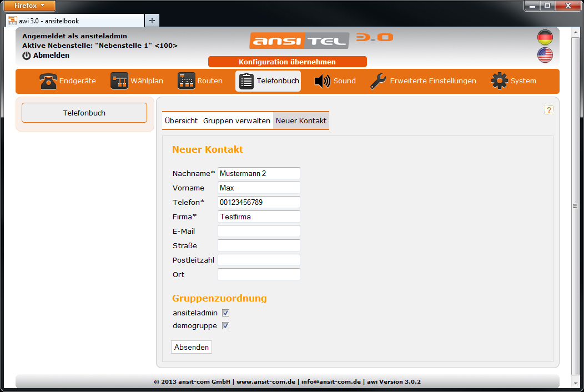Open the Firefox menu dropdown

coord(29,6)
